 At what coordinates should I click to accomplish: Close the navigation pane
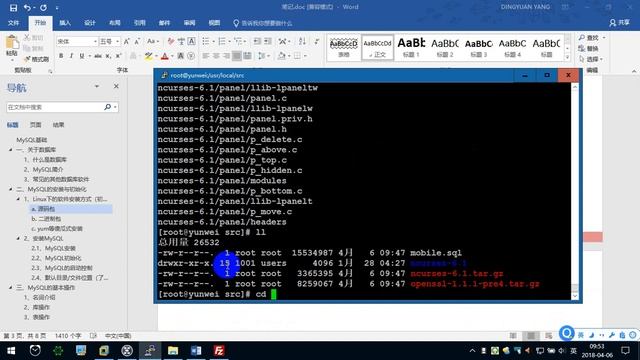116,86
